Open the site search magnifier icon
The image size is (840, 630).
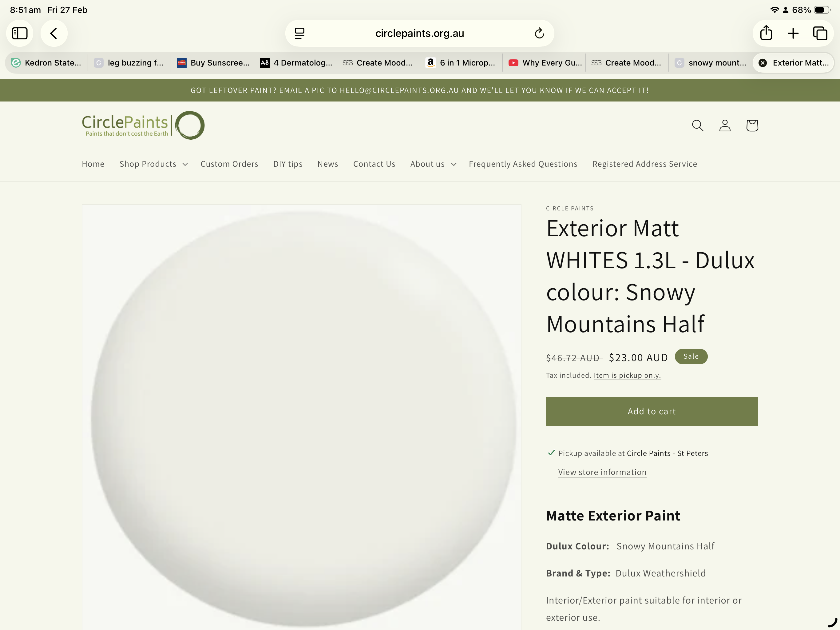tap(698, 126)
